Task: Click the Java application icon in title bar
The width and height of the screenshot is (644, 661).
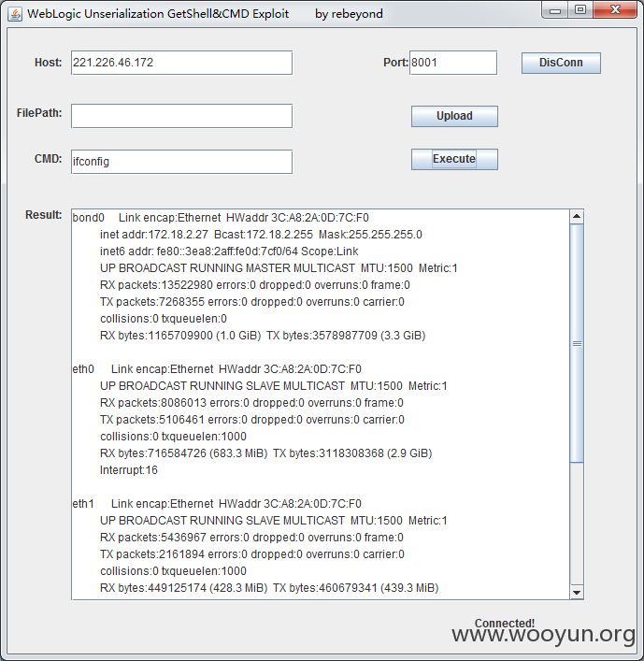Action: [x=15, y=14]
